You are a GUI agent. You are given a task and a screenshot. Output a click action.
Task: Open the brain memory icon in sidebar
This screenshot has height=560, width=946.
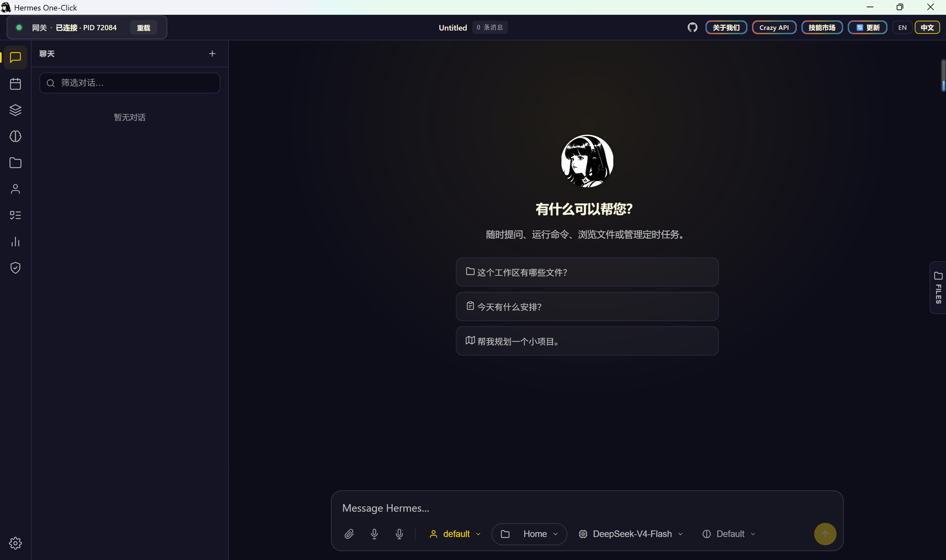(x=15, y=136)
